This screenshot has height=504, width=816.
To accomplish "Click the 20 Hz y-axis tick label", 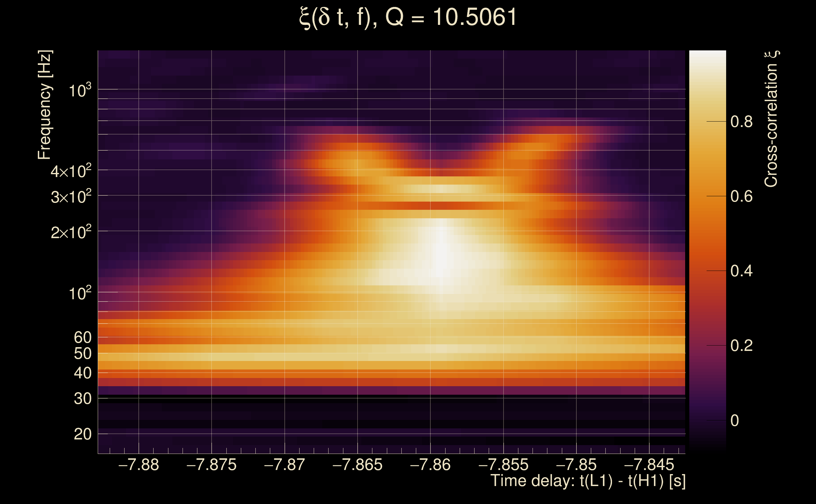I will (82, 434).
